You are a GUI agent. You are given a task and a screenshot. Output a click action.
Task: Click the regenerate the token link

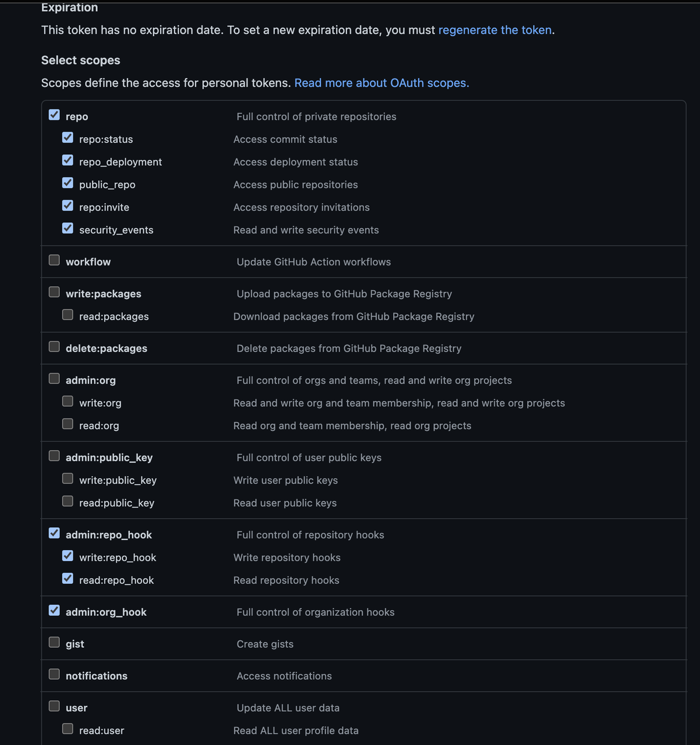pyautogui.click(x=494, y=30)
